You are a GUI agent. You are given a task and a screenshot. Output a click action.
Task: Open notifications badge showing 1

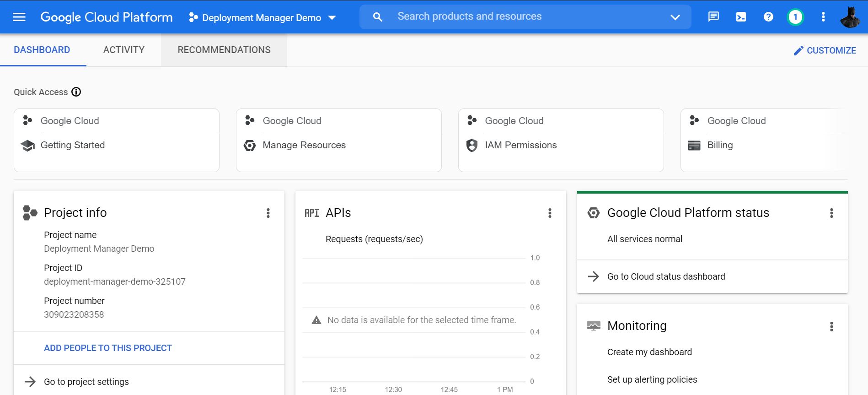(x=795, y=17)
